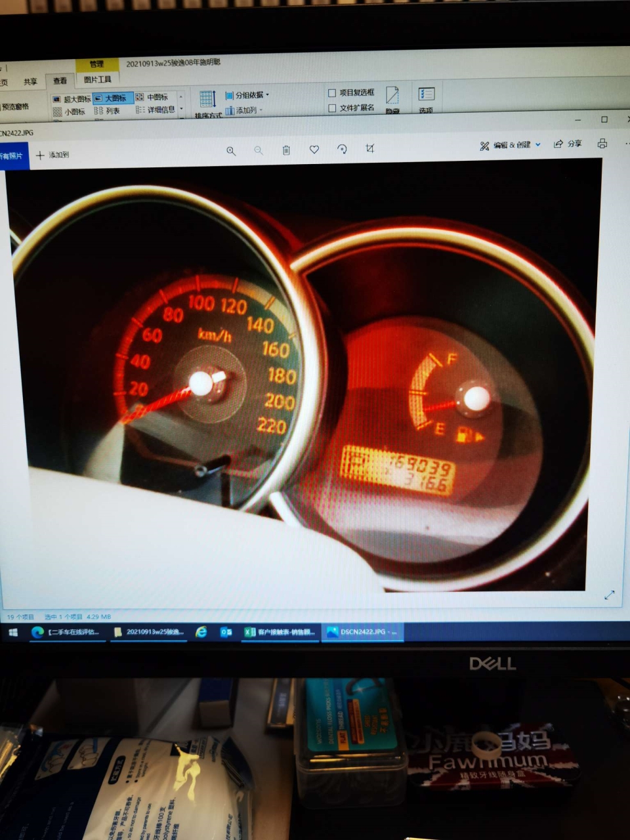Open the 排序方式 sort menu
630x840 pixels.
[x=208, y=104]
